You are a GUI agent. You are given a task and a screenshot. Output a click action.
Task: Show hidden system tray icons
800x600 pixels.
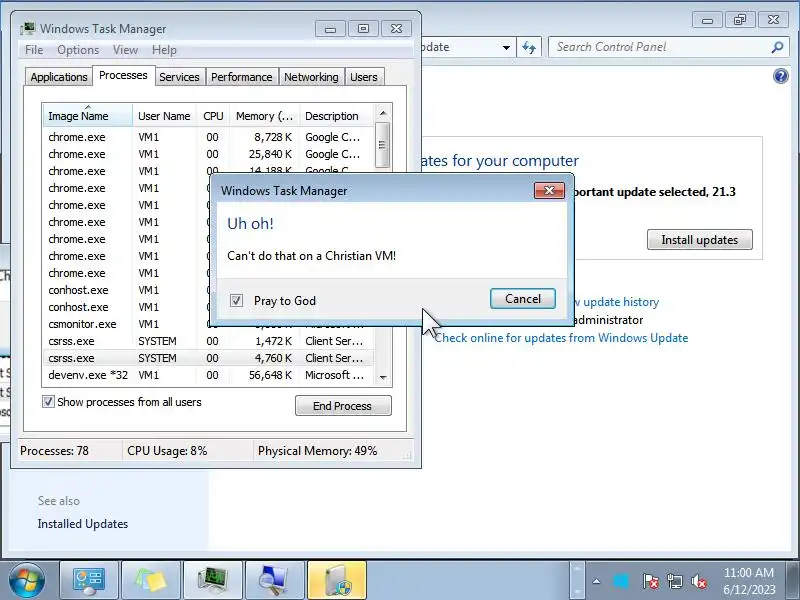596,581
